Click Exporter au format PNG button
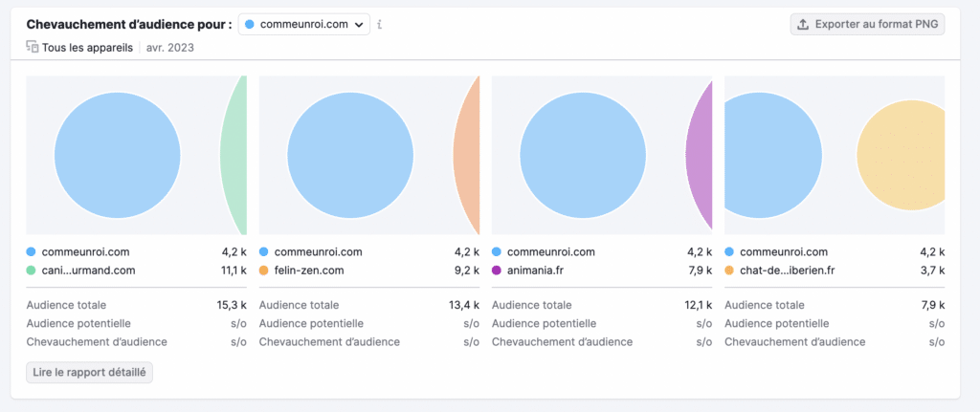 (867, 24)
